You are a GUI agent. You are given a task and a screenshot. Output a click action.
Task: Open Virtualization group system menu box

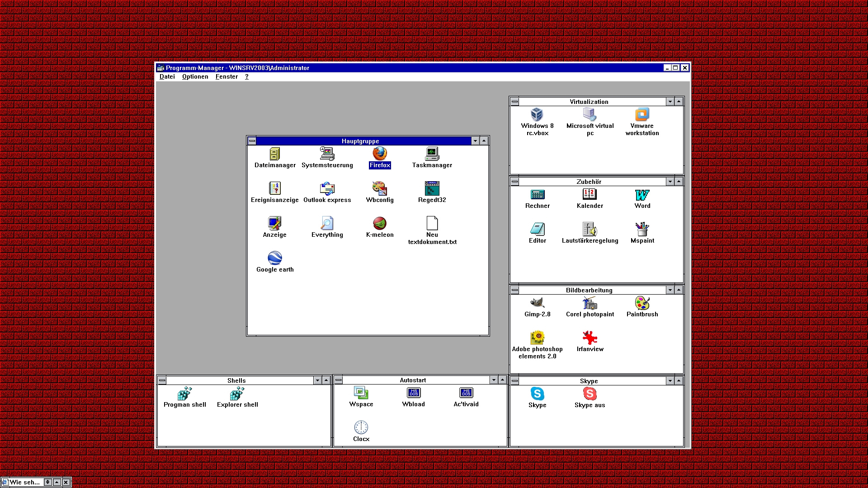[514, 102]
